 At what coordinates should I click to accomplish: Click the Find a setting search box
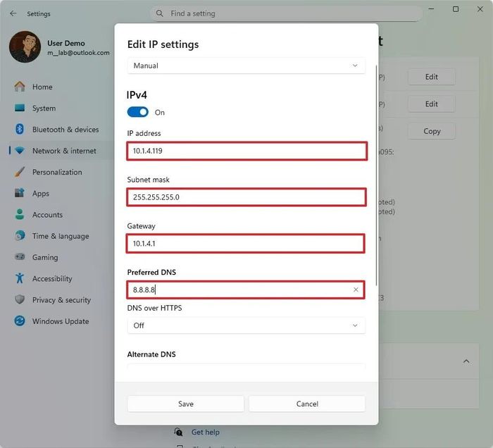(287, 13)
